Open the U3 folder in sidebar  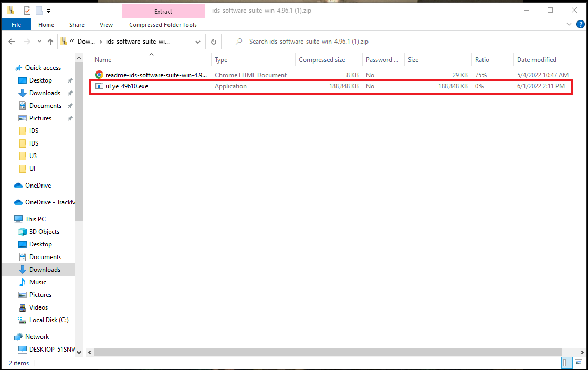[33, 156]
